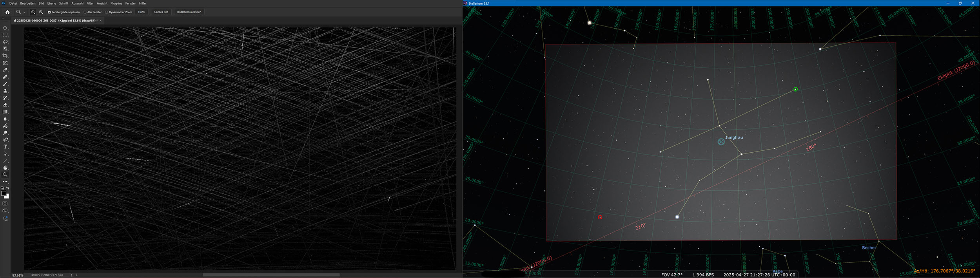
Task: Expand the status bar info arrow
Action: [71, 275]
